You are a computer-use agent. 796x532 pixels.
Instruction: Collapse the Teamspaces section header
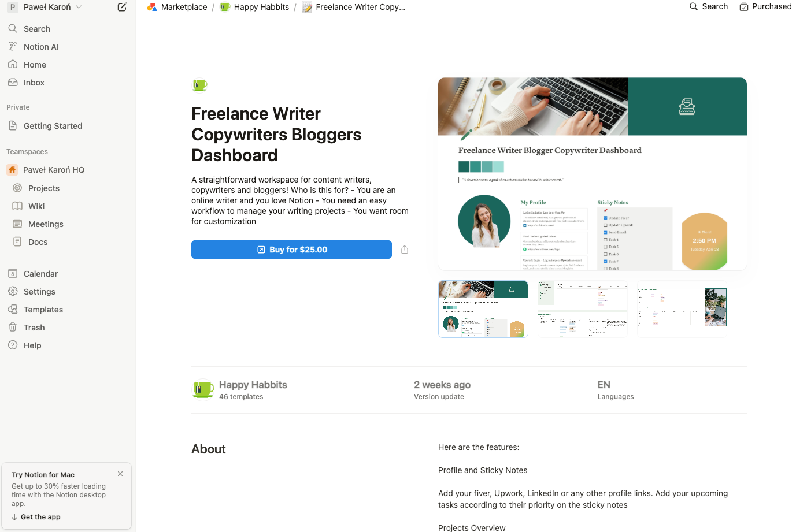coord(27,152)
